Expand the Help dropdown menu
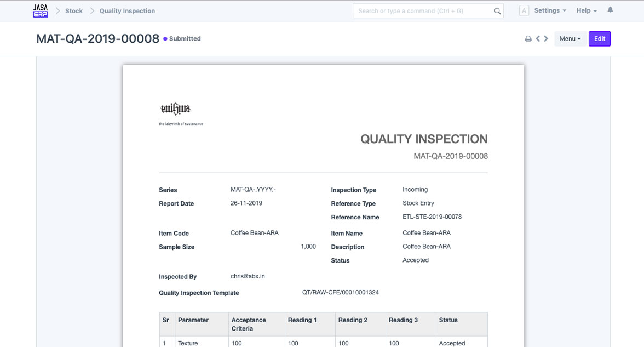This screenshot has width=644, height=347. coord(586,11)
